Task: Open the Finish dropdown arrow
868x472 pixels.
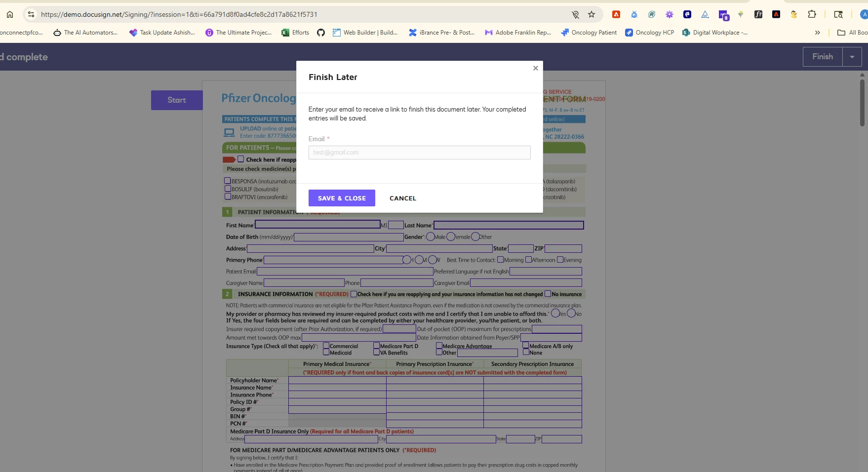Action: [852, 57]
